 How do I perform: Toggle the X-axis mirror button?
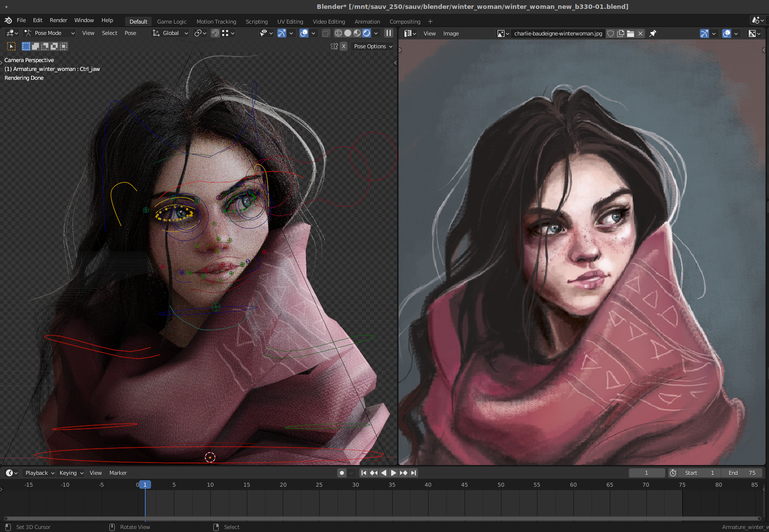pyautogui.click(x=344, y=46)
